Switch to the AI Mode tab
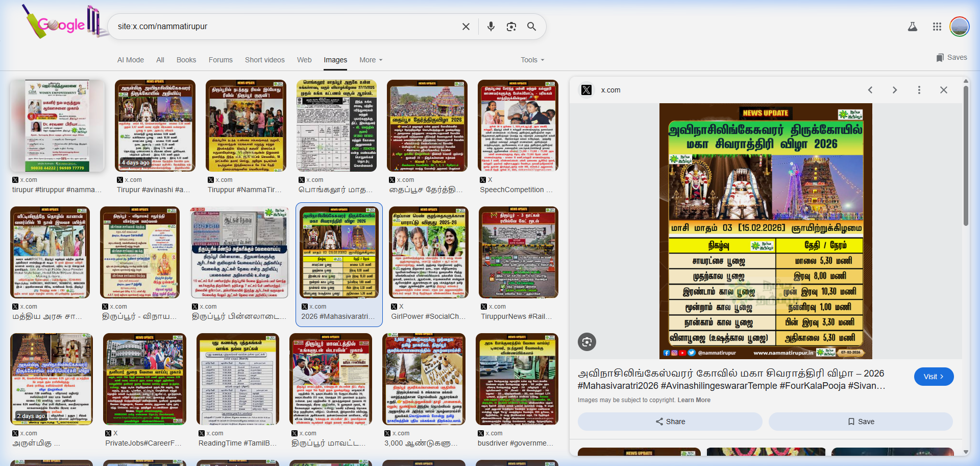This screenshot has height=466, width=980. coord(131,60)
